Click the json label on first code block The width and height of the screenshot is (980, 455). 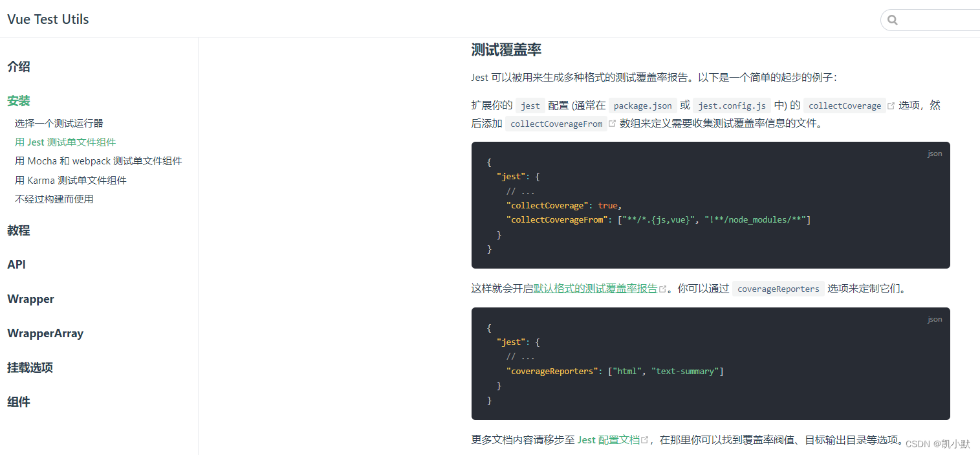(935, 153)
